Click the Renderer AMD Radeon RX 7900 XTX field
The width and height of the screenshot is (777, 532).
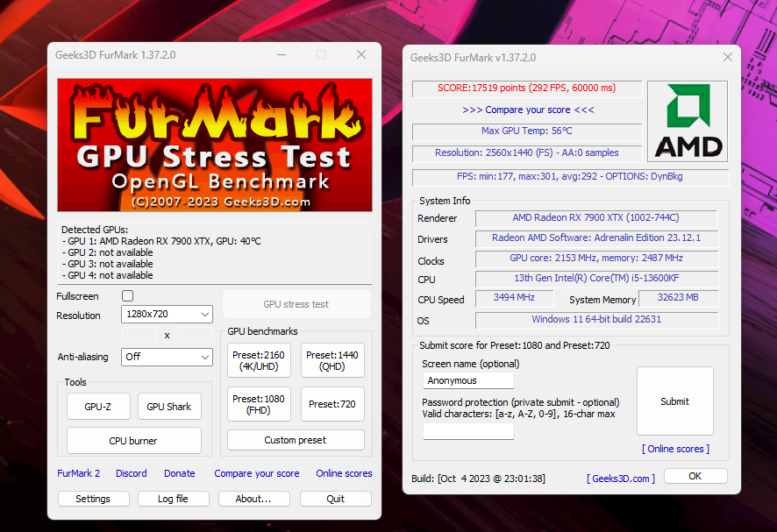coord(596,218)
